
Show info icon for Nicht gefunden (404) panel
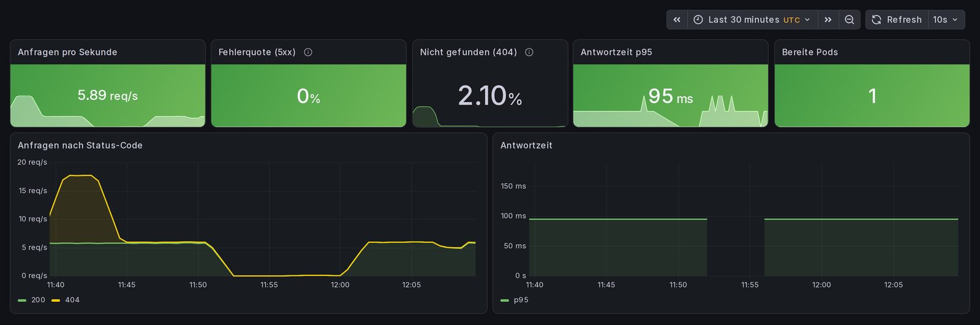(529, 52)
